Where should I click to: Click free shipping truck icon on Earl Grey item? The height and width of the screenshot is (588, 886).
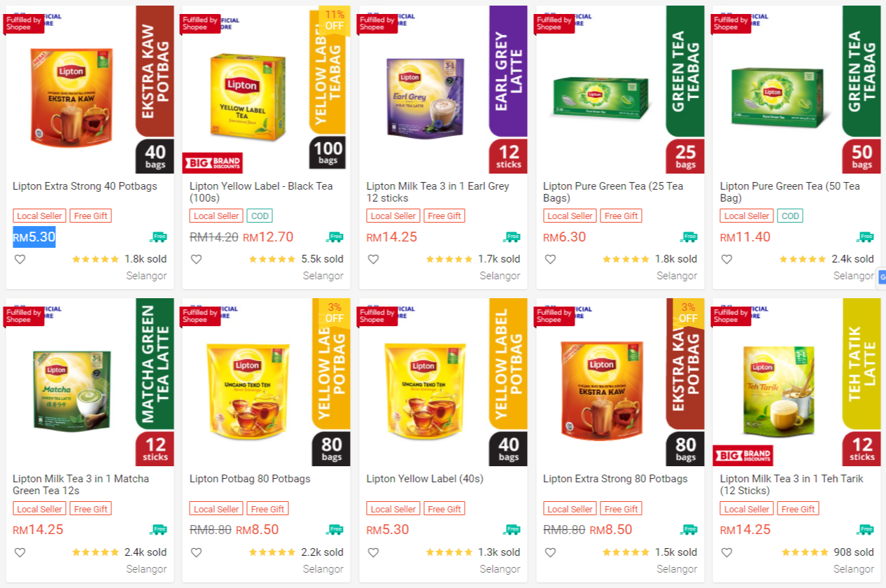click(x=512, y=237)
